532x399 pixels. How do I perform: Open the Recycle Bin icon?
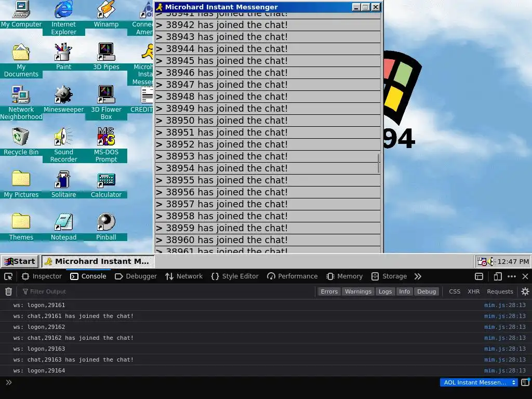click(21, 142)
